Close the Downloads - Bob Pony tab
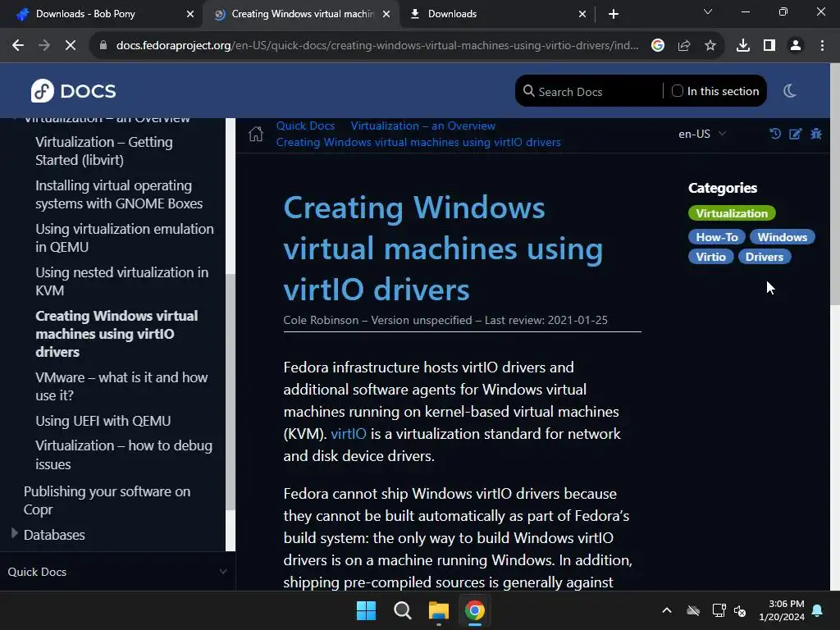Screen dimensions: 840x630 (190, 14)
